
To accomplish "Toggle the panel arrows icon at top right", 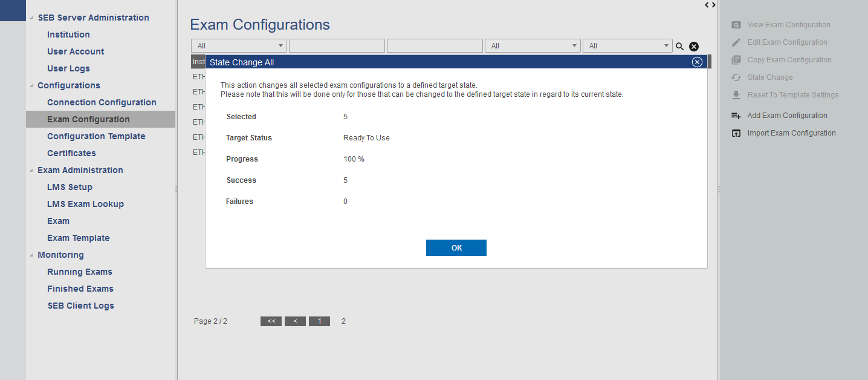I will click(x=710, y=5).
